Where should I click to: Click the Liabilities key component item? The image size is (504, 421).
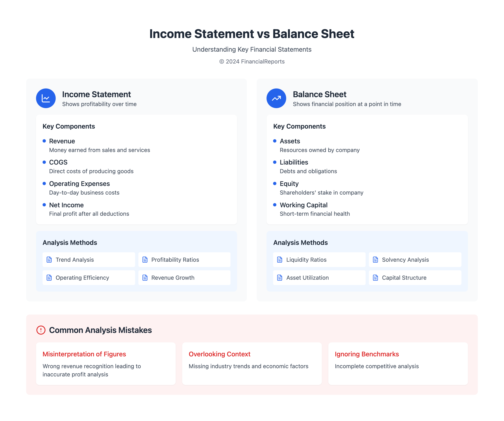(294, 162)
